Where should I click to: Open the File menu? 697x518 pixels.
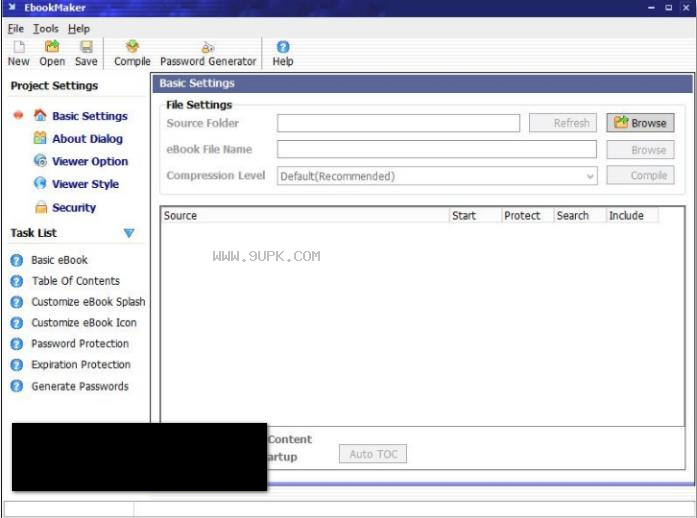(x=16, y=29)
